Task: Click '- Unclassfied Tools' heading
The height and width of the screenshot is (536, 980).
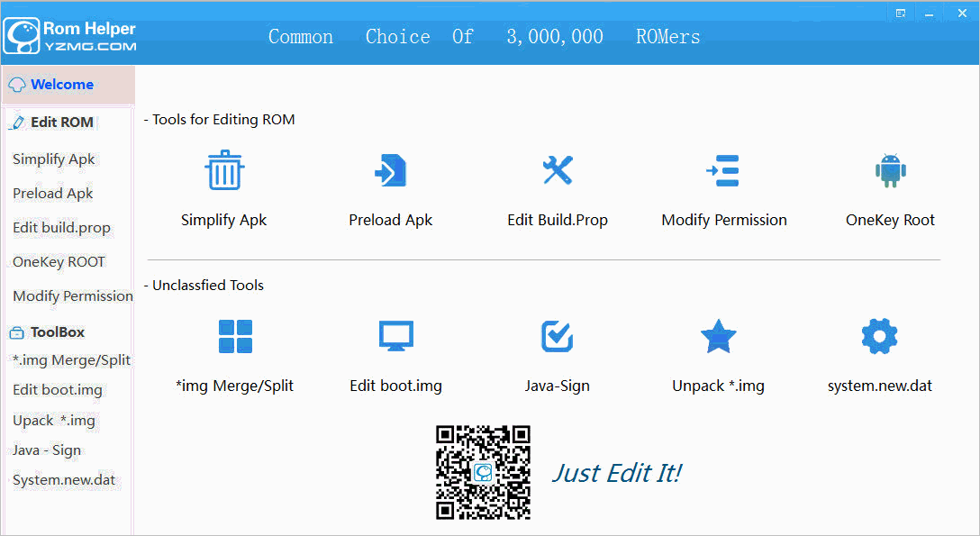Action: 204,285
